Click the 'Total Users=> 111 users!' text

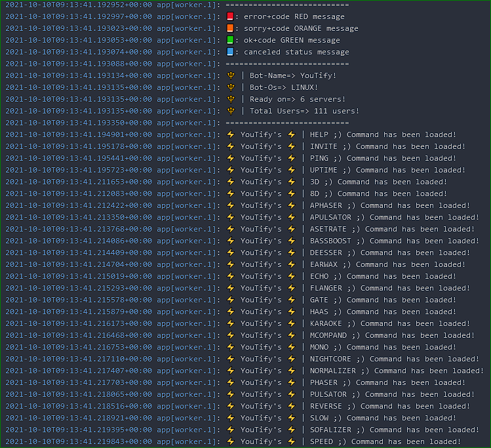pos(304,111)
